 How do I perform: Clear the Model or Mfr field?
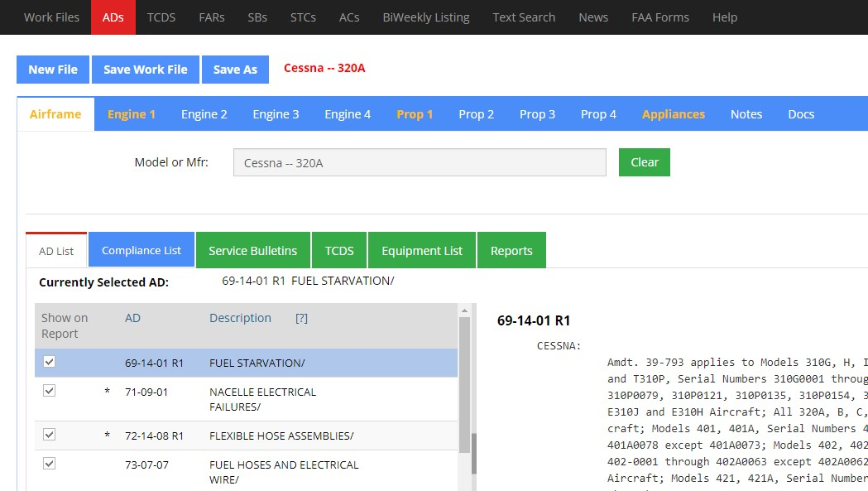click(644, 162)
